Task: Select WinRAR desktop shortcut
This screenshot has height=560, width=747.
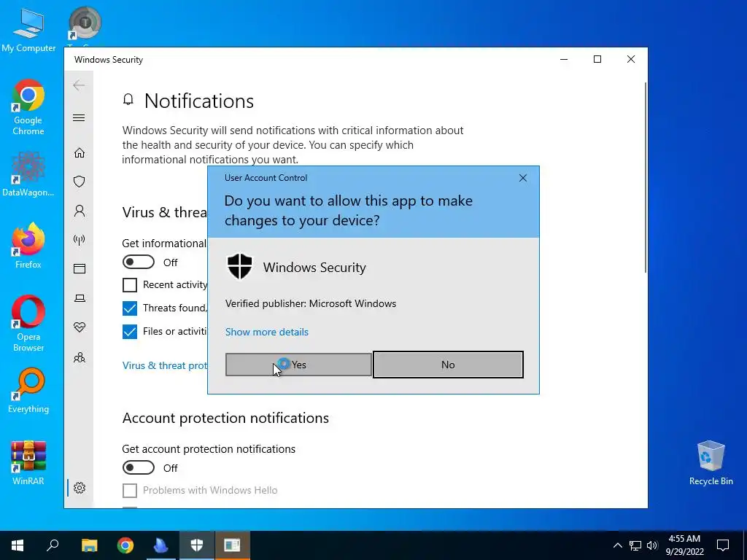Action: (28, 463)
